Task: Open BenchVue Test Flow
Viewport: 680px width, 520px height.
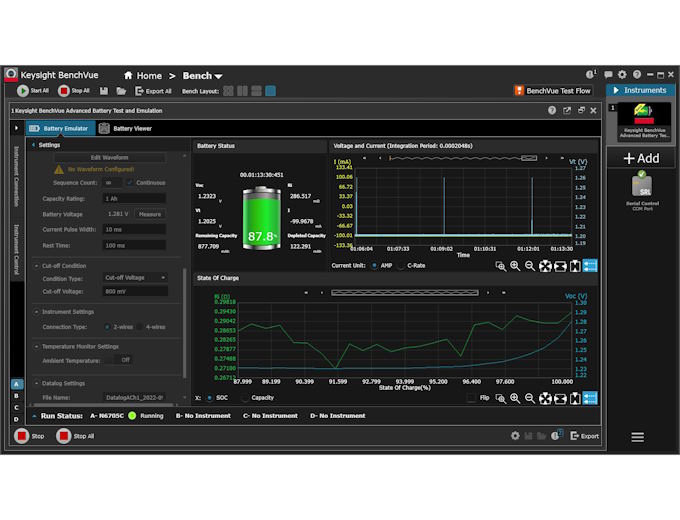Action: 553,91
